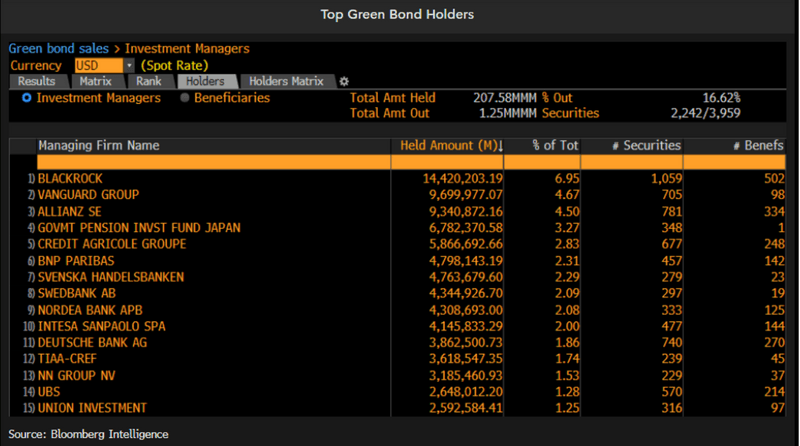Sort by Managing Firm Name column header
This screenshot has height=446, width=800.
(214, 145)
